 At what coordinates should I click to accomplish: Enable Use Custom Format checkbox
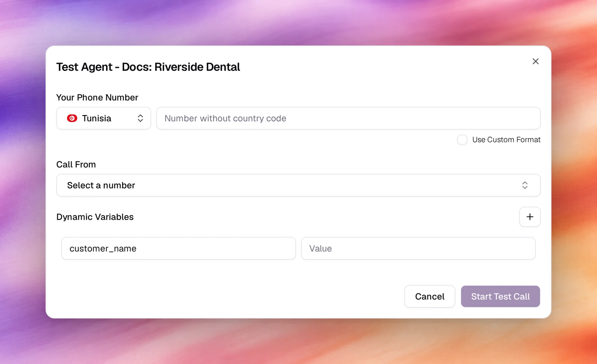(x=462, y=140)
